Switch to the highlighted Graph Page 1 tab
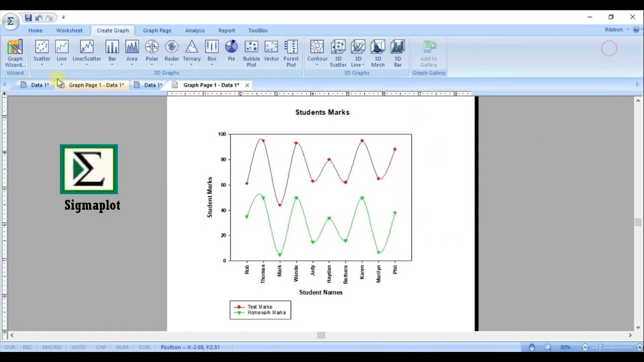The width and height of the screenshot is (644, 362). tap(91, 85)
